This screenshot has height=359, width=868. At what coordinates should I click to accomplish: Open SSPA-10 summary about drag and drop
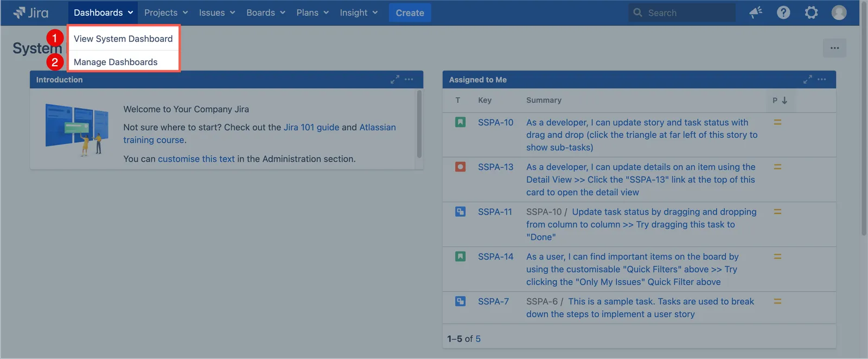642,135
